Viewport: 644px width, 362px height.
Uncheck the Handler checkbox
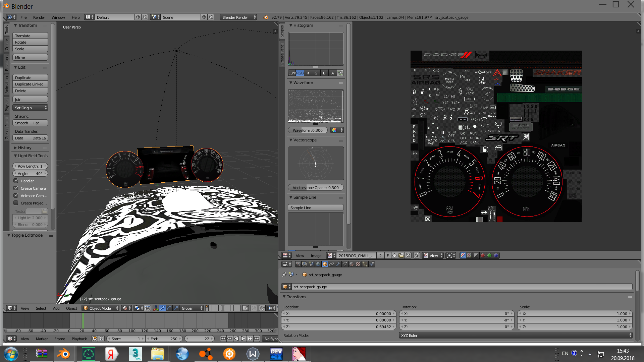[16, 181]
